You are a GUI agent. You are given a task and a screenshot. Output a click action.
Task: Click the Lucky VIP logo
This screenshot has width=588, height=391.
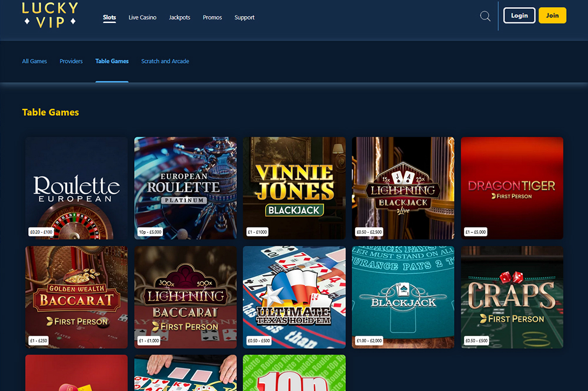[50, 15]
